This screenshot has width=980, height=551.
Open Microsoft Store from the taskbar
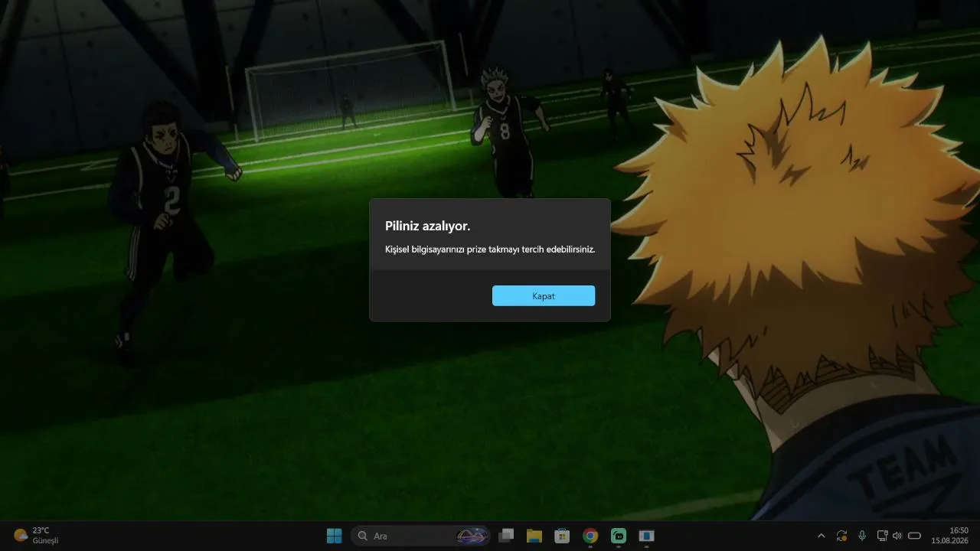click(562, 536)
